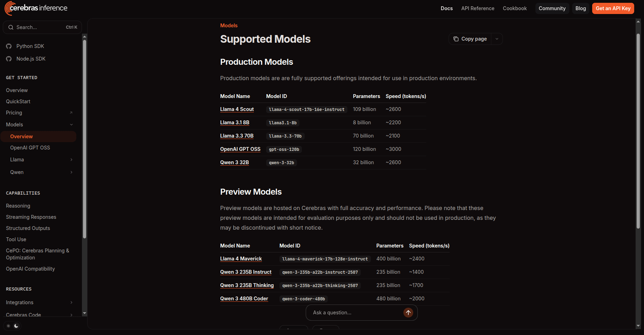Select highlighted Overview under Models
This screenshot has height=335, width=644.
[38, 137]
